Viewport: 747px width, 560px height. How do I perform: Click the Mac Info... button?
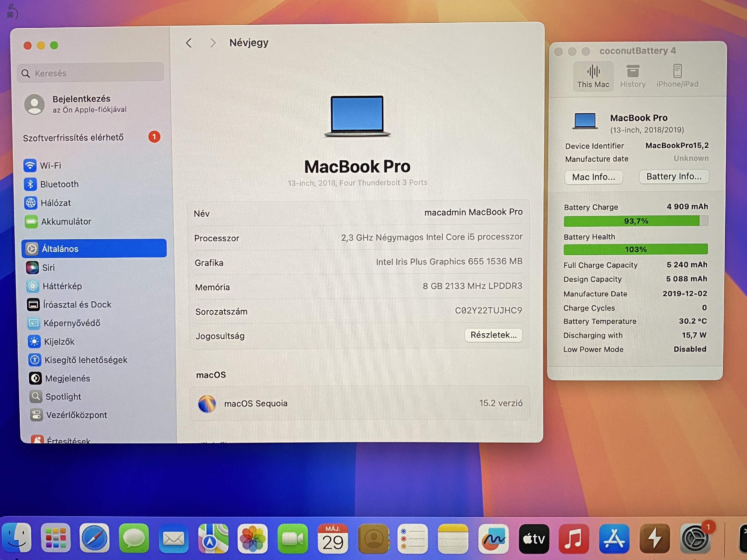(593, 177)
